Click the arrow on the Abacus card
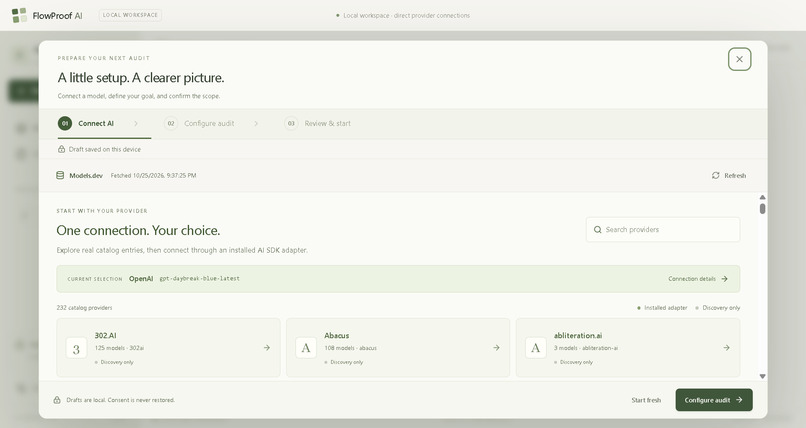806x428 pixels. tap(496, 348)
